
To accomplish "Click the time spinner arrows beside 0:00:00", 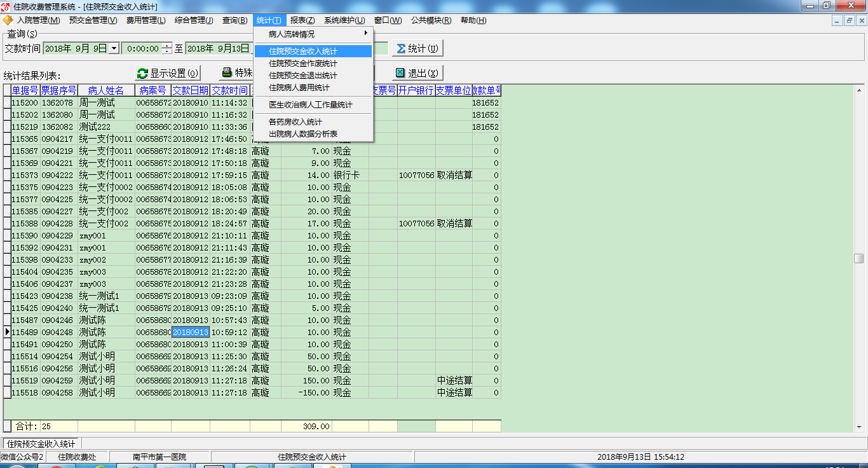I will click(167, 48).
